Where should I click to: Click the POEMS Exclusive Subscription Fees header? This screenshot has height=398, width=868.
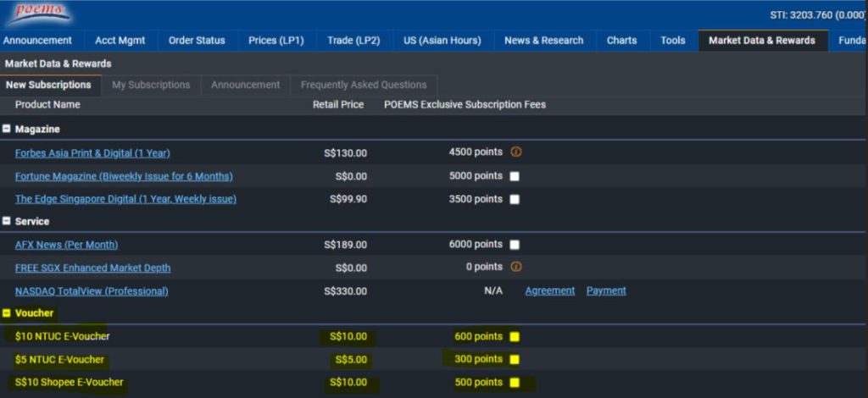[x=465, y=104]
